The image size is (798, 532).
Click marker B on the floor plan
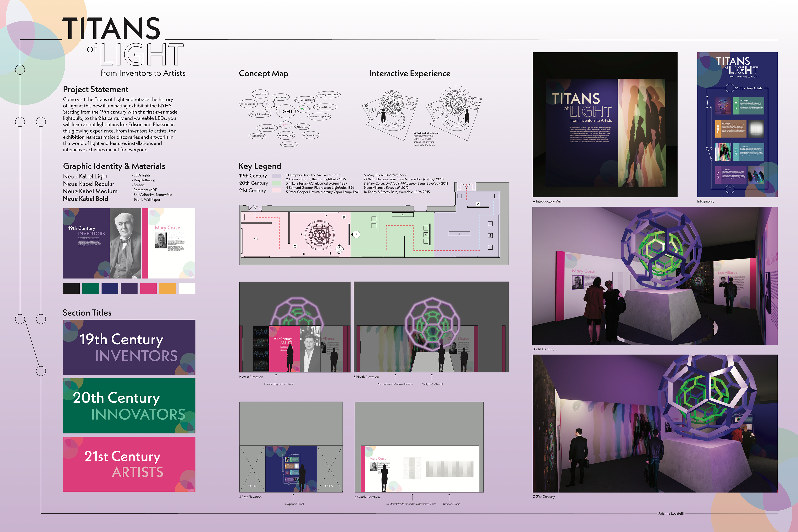pyautogui.click(x=344, y=217)
